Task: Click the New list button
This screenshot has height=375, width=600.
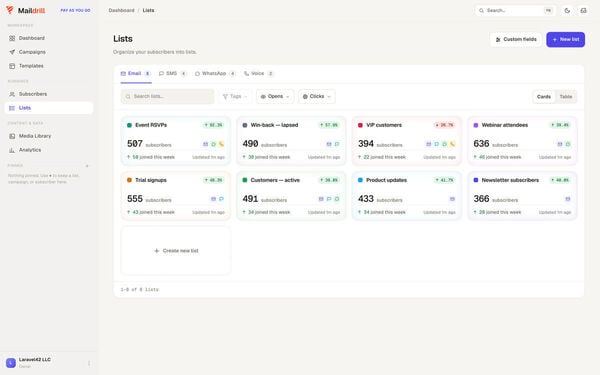Action: (565, 39)
